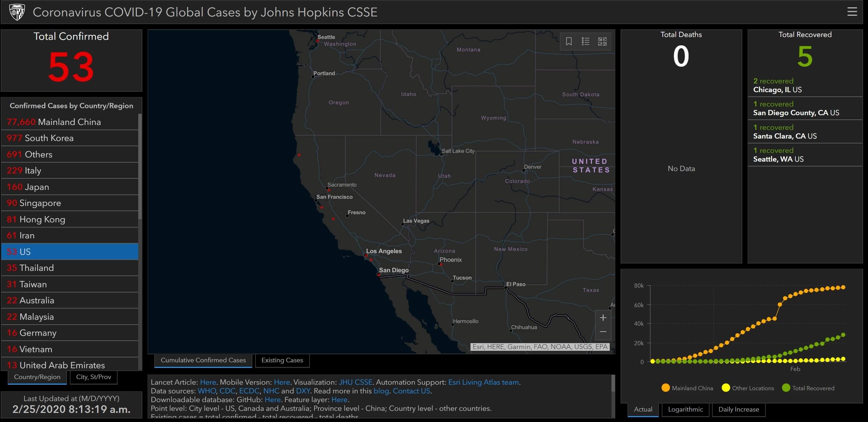The width and height of the screenshot is (868, 422).
Task: Open the map legend list icon
Action: click(585, 42)
